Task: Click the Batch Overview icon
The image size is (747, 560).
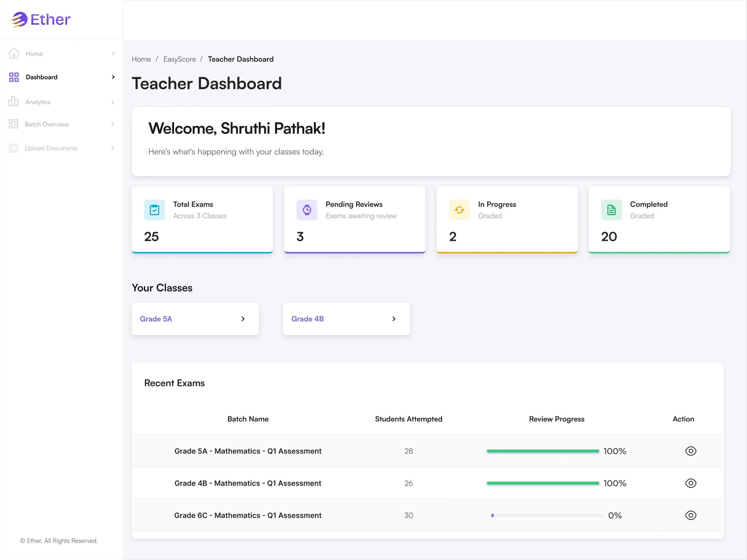Action: coord(13,124)
